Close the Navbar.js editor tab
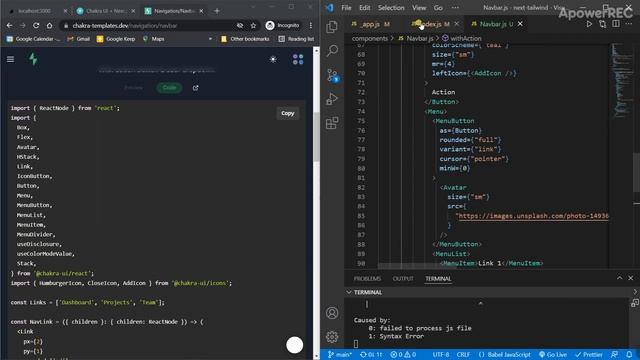This screenshot has height=360, width=640. (520, 24)
